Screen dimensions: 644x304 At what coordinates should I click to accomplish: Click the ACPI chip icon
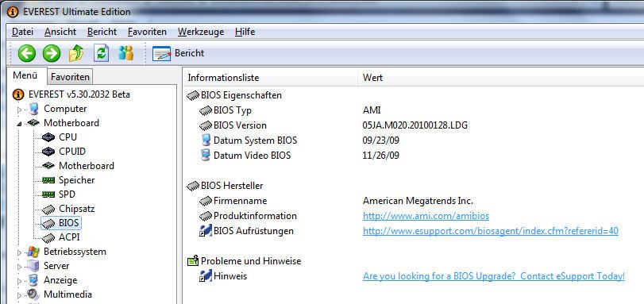(x=48, y=237)
